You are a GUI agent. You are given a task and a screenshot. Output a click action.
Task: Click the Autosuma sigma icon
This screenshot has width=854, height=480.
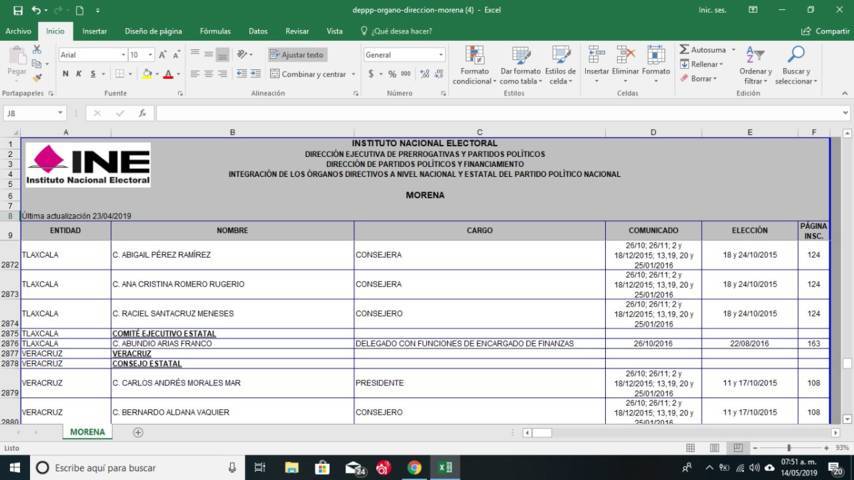point(684,49)
